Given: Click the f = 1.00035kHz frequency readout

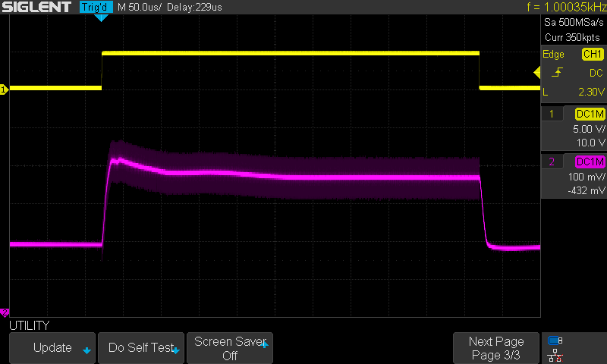Looking at the screenshot, I should pyautogui.click(x=566, y=7).
